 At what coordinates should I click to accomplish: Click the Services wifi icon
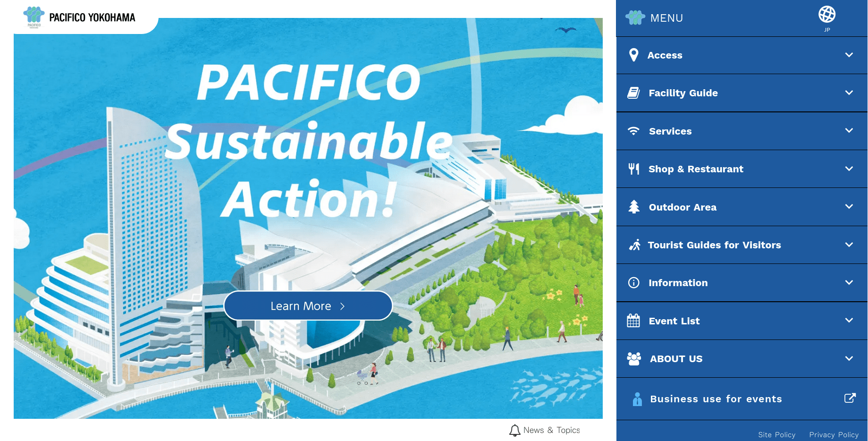[633, 131]
